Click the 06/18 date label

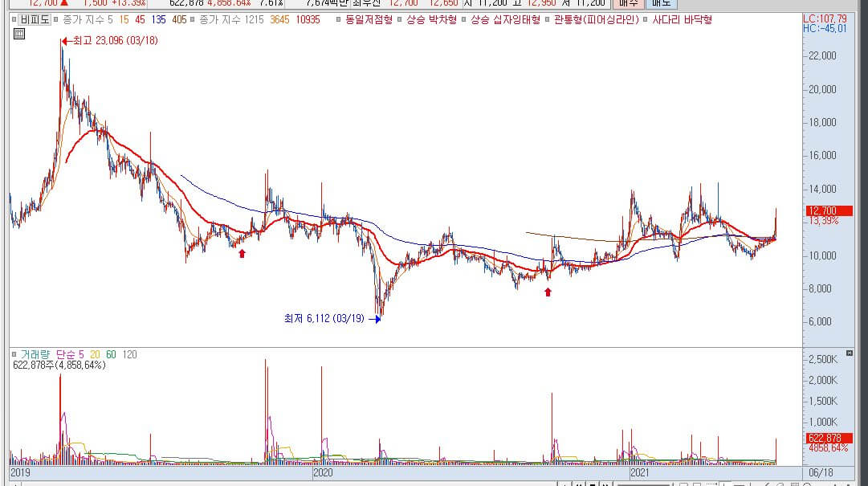click(821, 472)
